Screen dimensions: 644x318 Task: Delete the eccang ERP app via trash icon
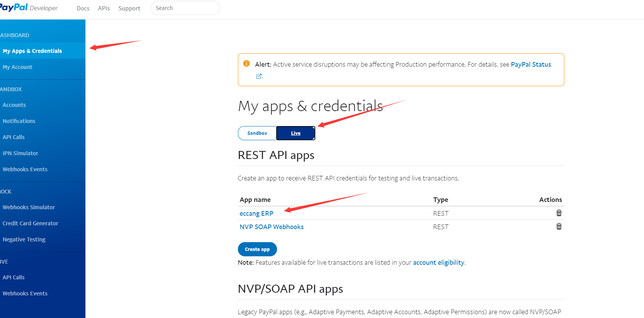tap(559, 213)
